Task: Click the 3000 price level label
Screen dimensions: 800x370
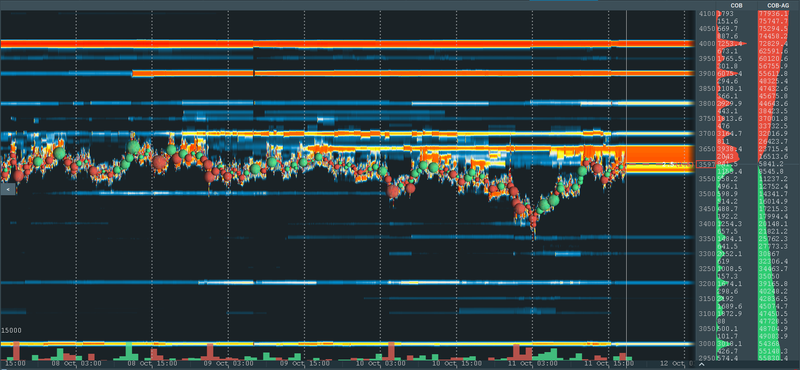Action: 707,343
